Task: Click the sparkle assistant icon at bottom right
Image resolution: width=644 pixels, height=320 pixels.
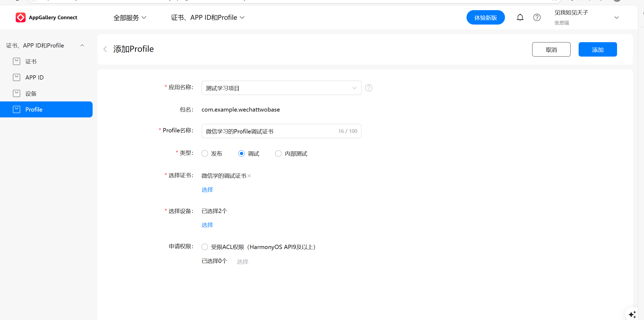Action: click(632, 314)
